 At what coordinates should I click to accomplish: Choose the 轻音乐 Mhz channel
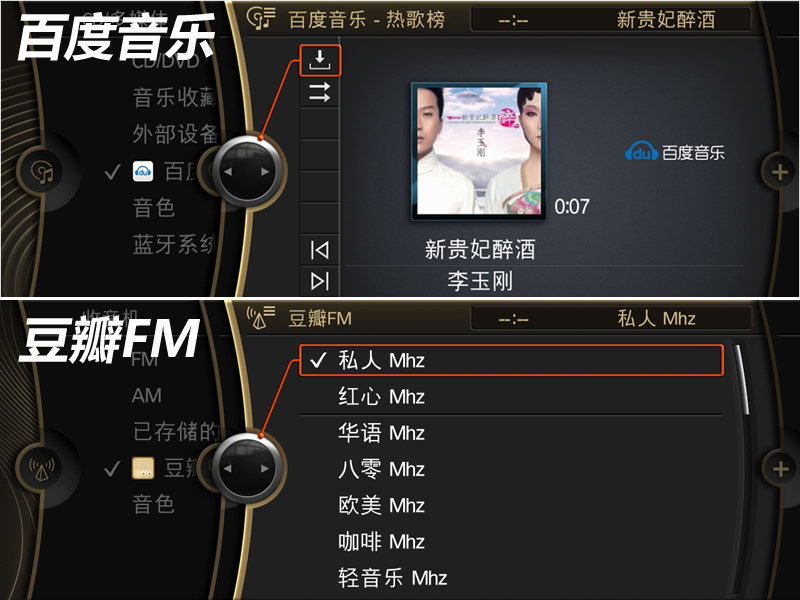[x=511, y=578]
